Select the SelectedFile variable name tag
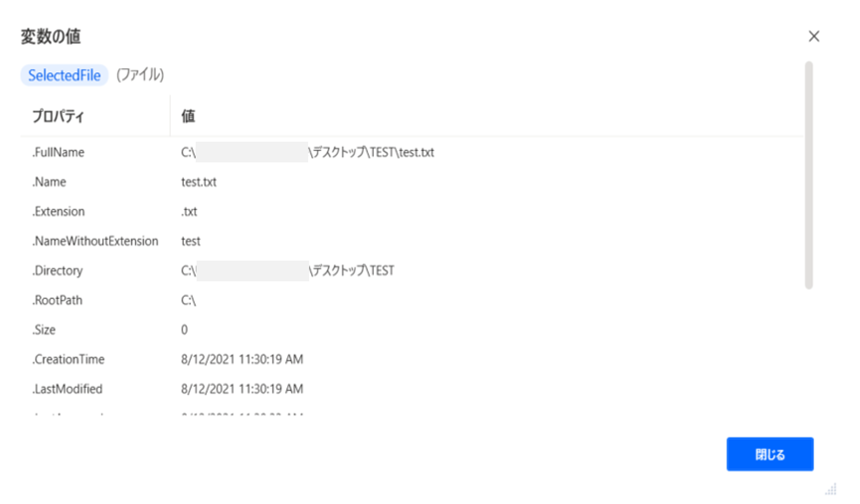Screen dimensions: 860x504 tap(64, 75)
